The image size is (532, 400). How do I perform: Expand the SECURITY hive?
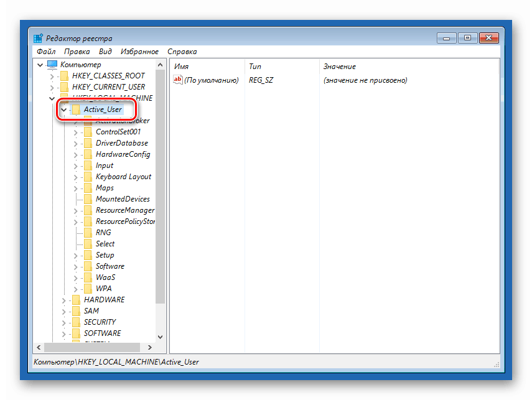pos(64,323)
